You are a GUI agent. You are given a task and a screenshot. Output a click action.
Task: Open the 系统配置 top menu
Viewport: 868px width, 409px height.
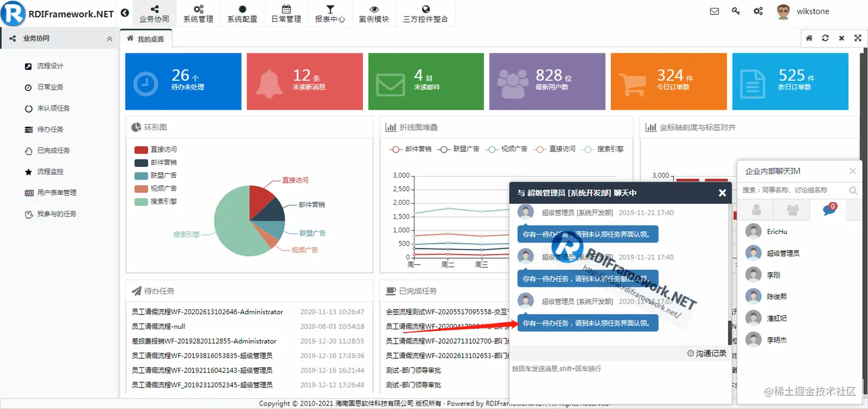(x=242, y=14)
